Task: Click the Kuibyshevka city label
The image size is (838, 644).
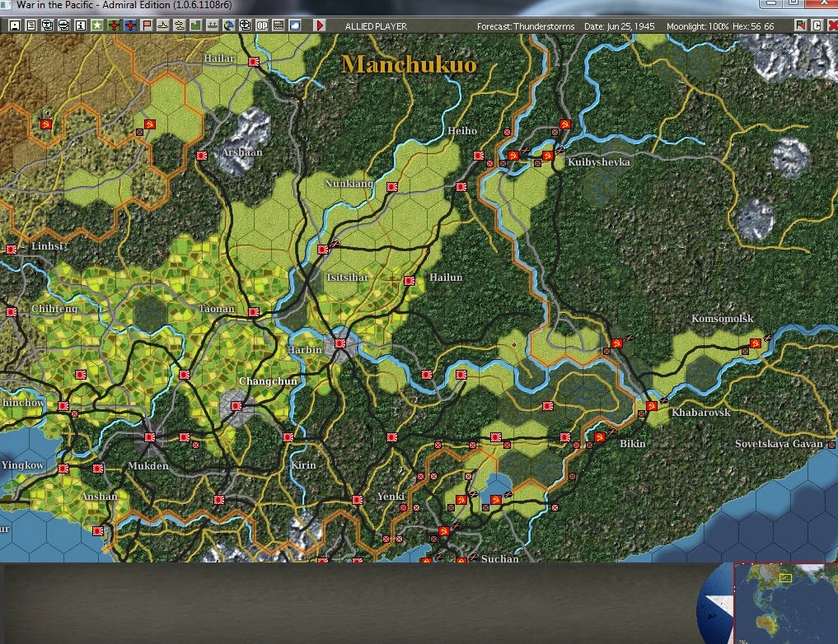Action: pyautogui.click(x=598, y=161)
